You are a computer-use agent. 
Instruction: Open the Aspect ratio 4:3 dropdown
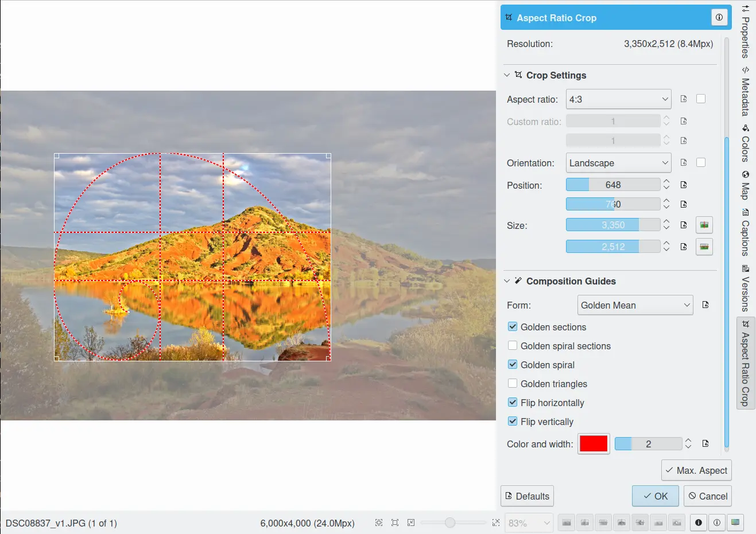(x=618, y=99)
